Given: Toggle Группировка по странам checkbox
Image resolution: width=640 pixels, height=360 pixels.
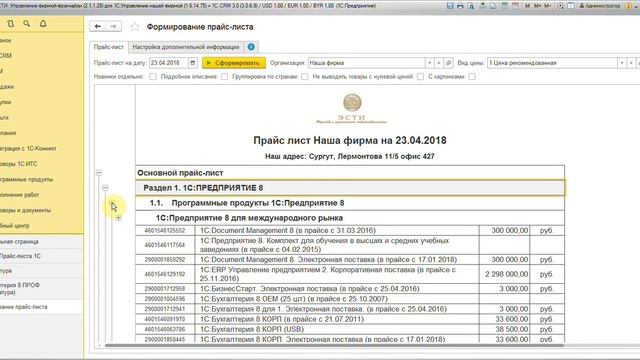Looking at the screenshot, I should click(304, 76).
